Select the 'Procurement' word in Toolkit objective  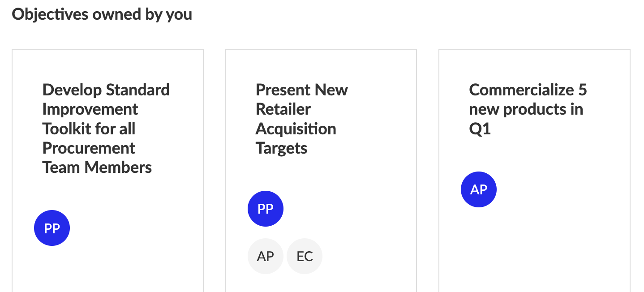(89, 148)
